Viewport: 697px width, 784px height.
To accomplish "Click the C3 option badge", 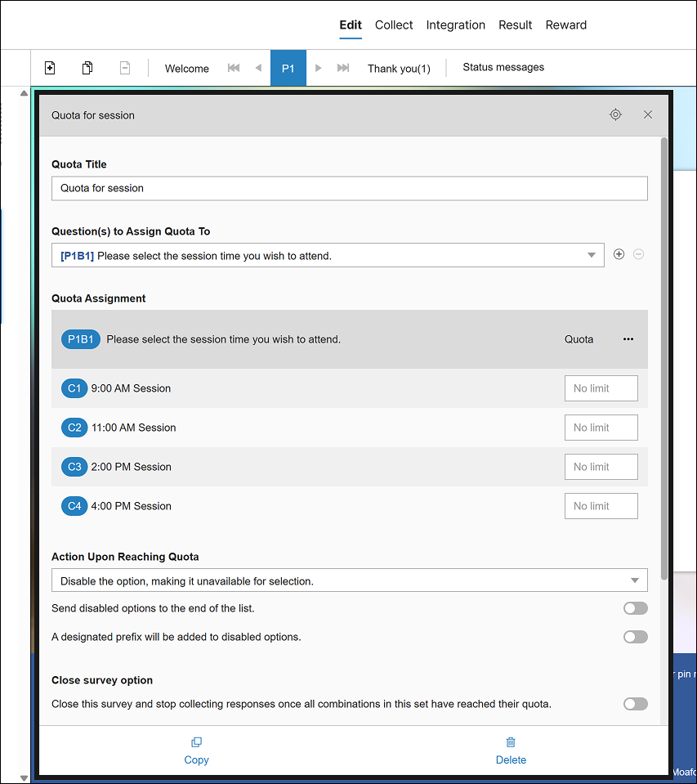I will point(74,467).
